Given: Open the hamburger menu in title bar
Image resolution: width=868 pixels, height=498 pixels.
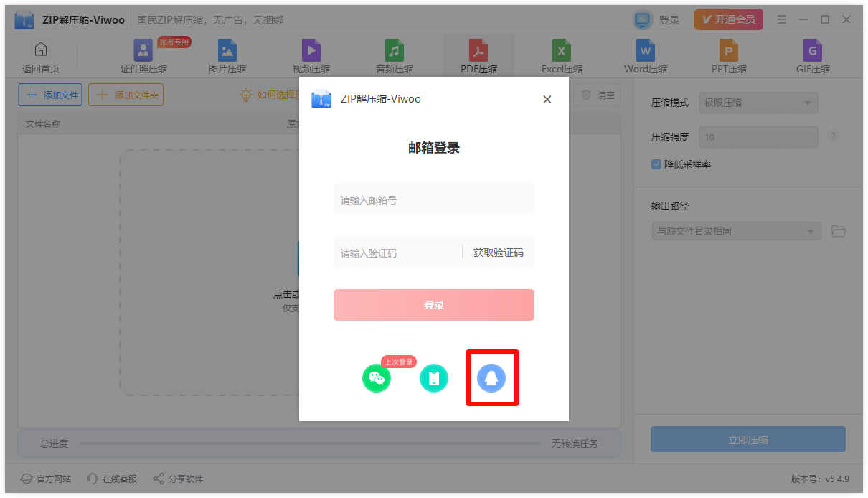Looking at the screenshot, I should 782,19.
